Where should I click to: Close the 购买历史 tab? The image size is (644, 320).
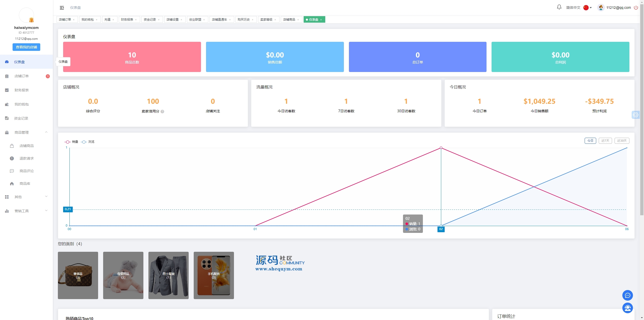click(x=253, y=20)
